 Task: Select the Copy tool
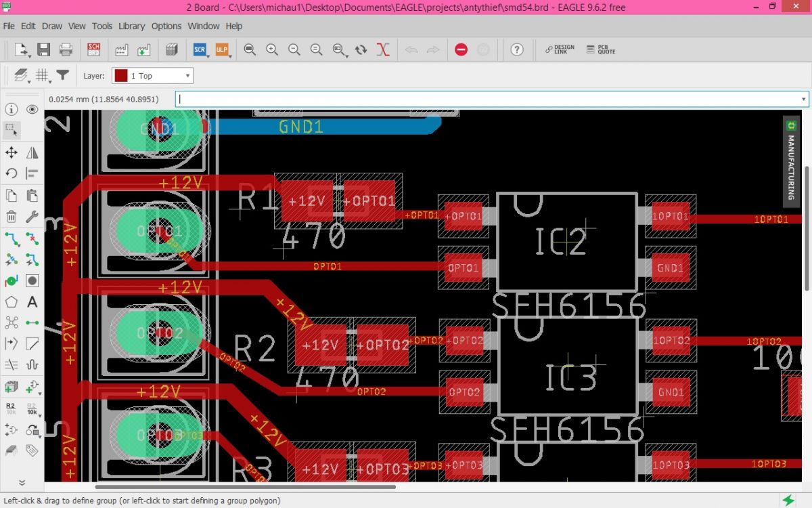[12, 196]
